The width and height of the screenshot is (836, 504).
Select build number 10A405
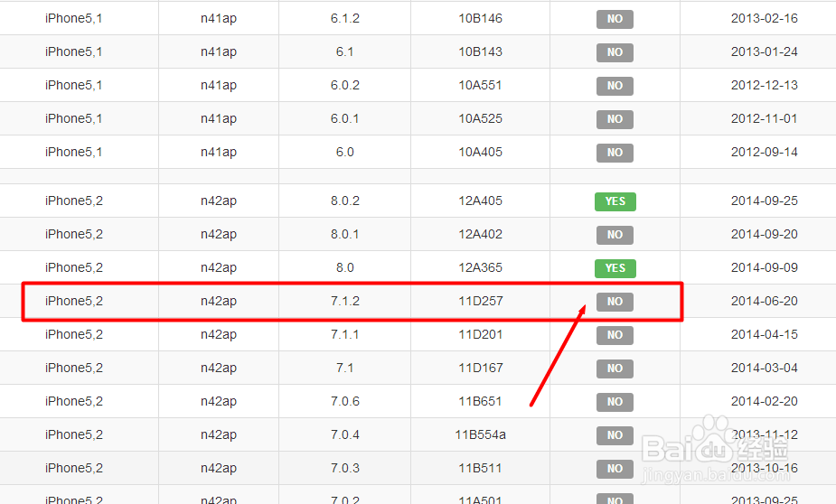coord(481,152)
